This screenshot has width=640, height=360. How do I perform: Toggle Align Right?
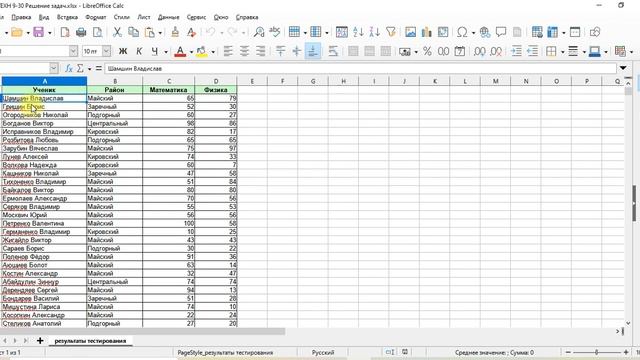coord(260,51)
